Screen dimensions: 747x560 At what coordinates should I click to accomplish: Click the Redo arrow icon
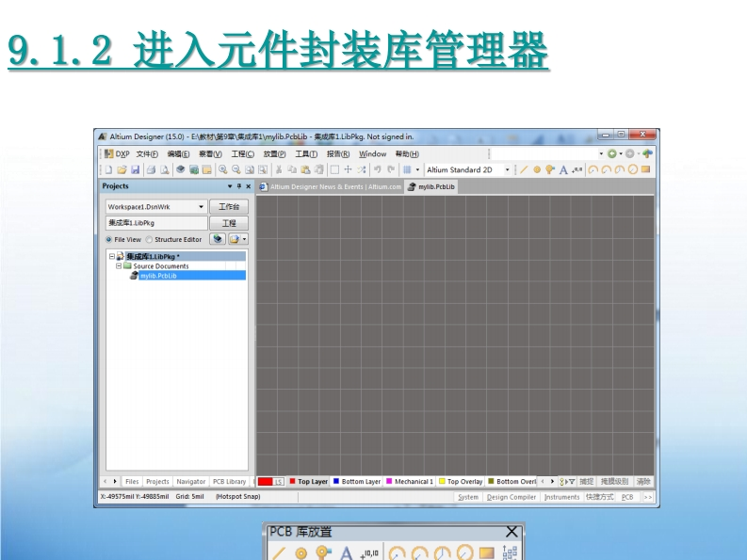click(391, 169)
